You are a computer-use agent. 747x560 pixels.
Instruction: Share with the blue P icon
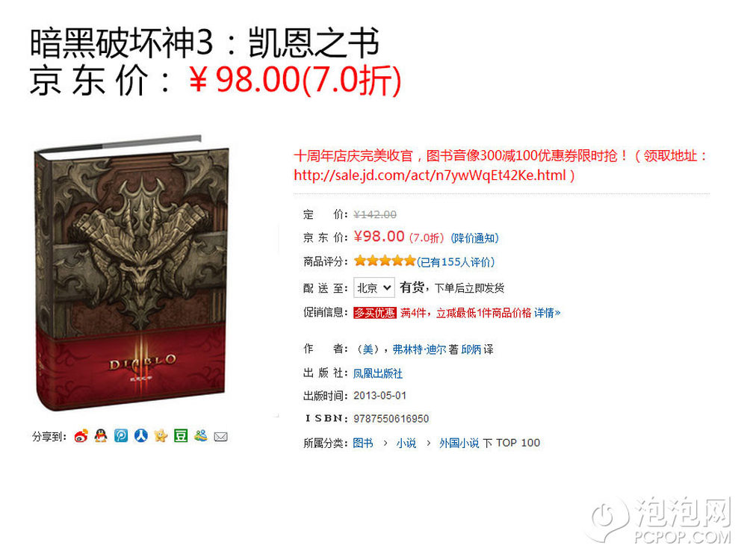point(121,435)
